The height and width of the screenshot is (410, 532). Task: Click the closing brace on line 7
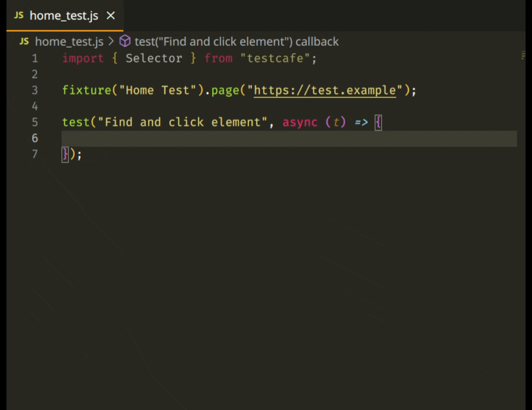click(65, 155)
